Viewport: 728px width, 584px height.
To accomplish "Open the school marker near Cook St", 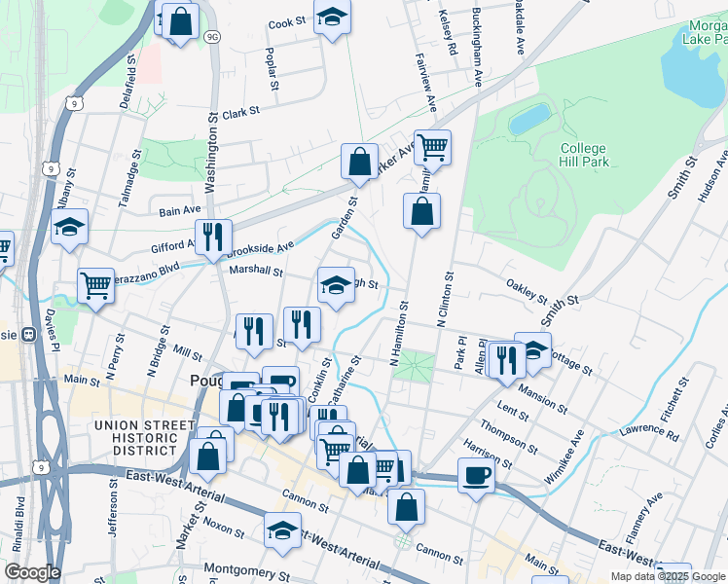I will click(x=332, y=18).
